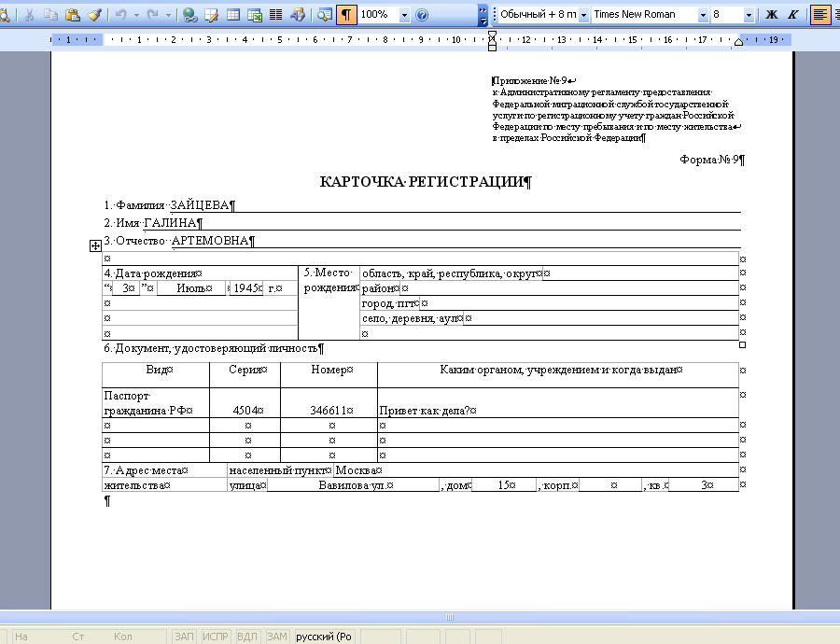Screen dimensions: 840x644
Task: Open the font name dropdown
Action: (703, 15)
